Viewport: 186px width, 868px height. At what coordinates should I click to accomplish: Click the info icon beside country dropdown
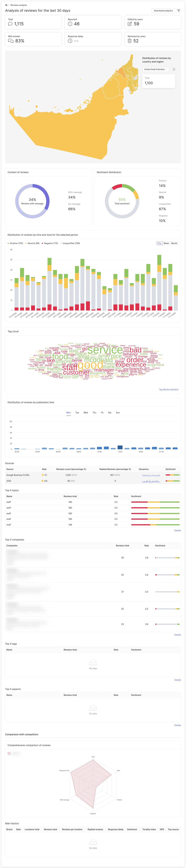point(174,69)
